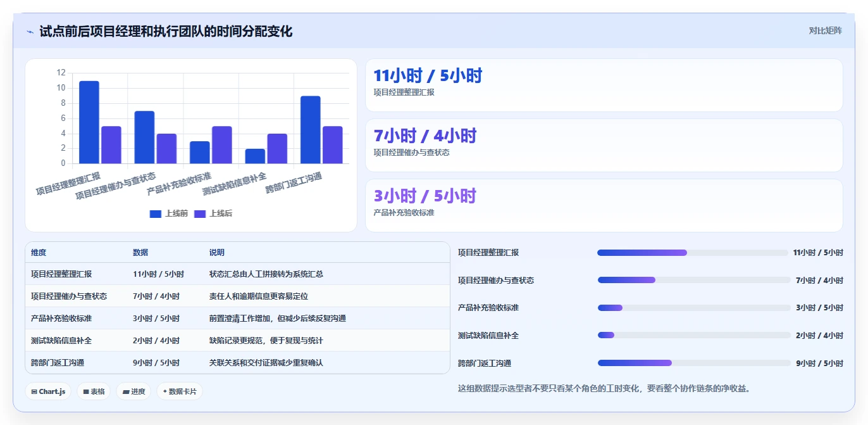
Task: Click table value 2小时 / 4小时
Action: [x=156, y=341]
